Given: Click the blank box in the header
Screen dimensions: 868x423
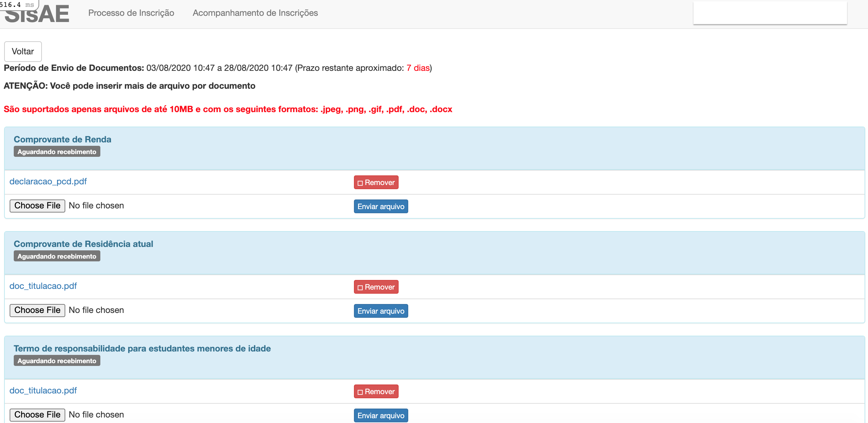Looking at the screenshot, I should coord(770,13).
